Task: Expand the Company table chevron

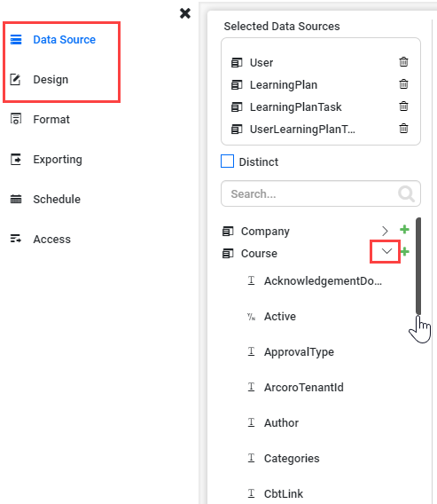Action: coord(385,231)
